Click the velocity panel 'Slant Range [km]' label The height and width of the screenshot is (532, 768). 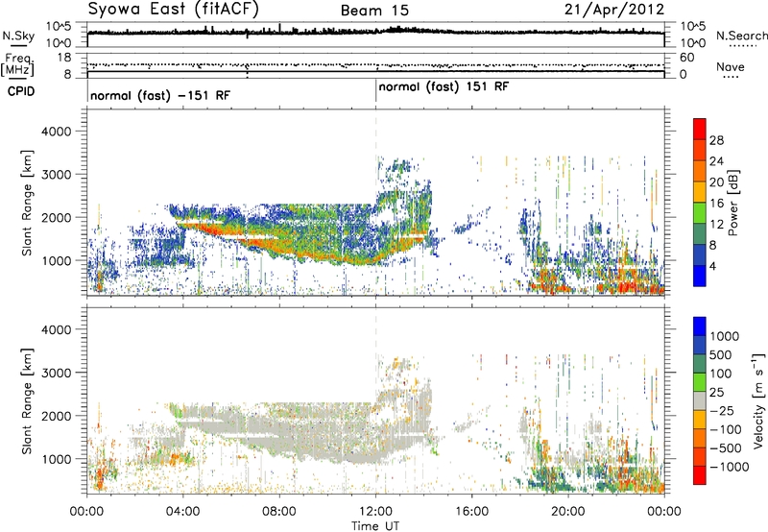point(27,400)
